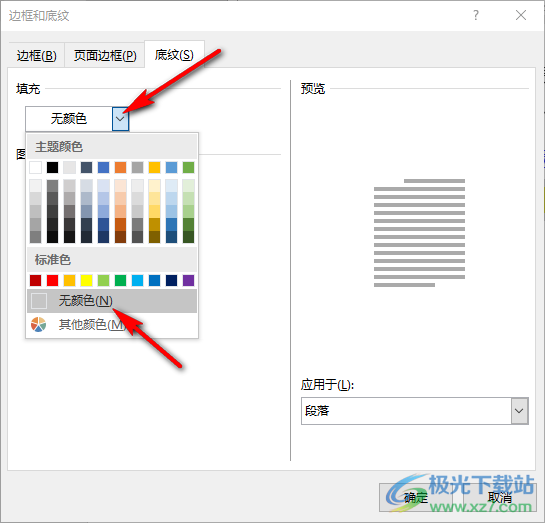
Task: Choose the blue theme color swatch
Action: [x=104, y=167]
